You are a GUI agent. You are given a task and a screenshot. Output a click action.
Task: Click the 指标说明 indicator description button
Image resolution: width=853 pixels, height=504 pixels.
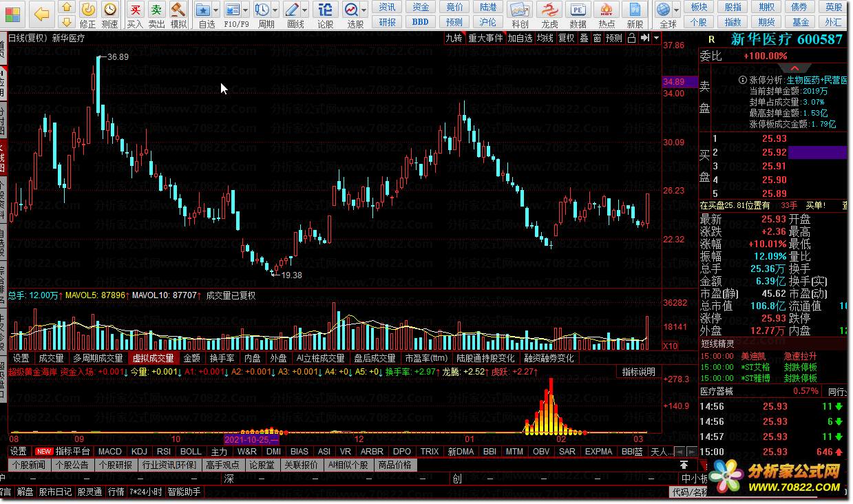click(x=639, y=372)
